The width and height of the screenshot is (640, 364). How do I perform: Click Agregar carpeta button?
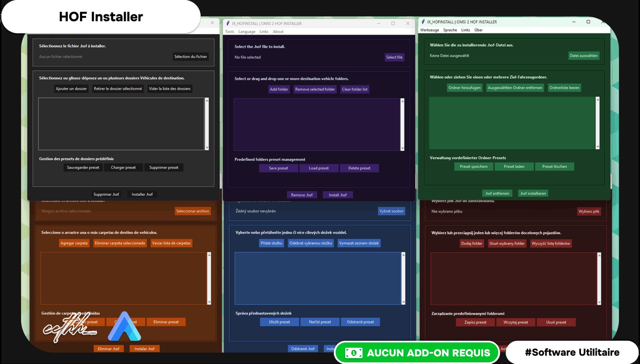74,243
